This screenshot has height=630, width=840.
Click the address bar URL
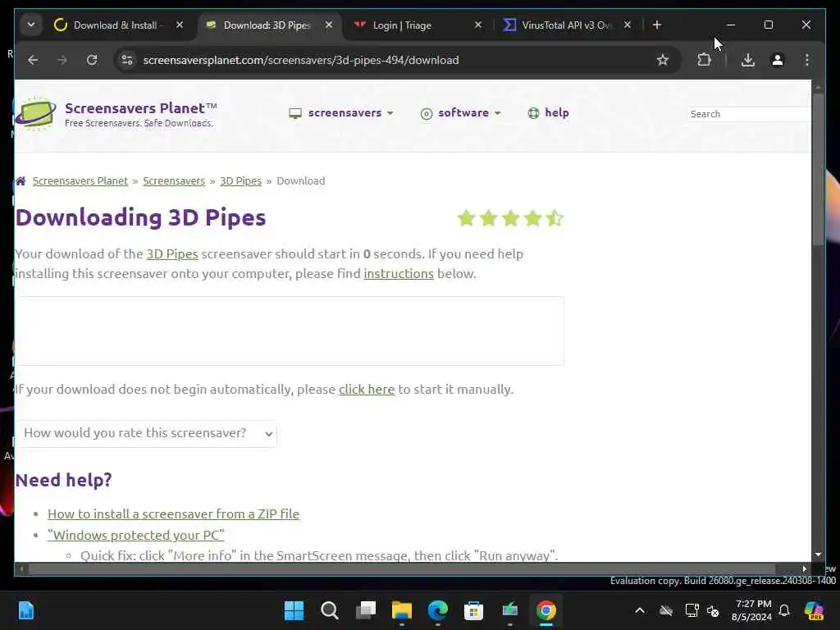[x=300, y=60]
